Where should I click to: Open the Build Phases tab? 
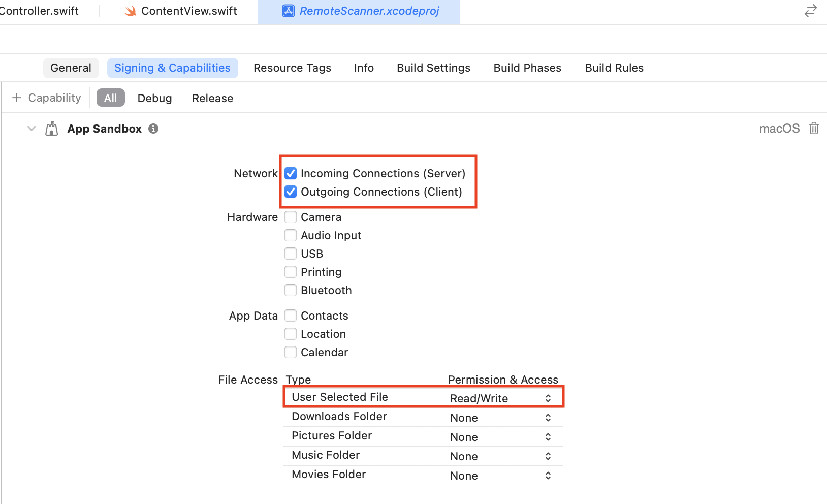527,68
